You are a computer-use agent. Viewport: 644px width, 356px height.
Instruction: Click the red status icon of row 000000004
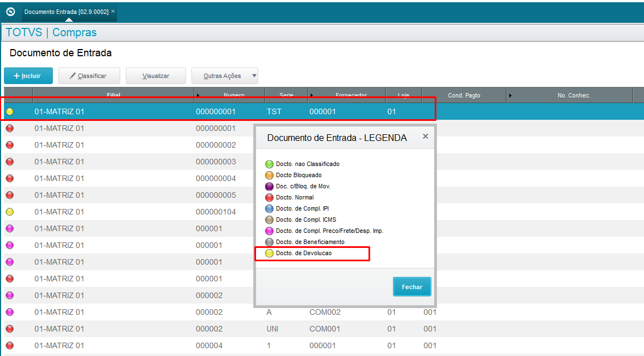click(x=10, y=178)
